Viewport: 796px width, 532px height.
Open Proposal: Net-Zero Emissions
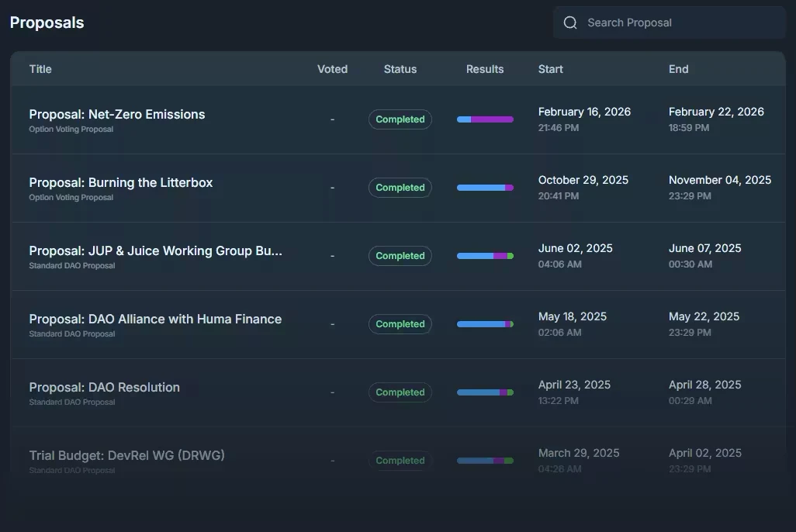coord(116,114)
